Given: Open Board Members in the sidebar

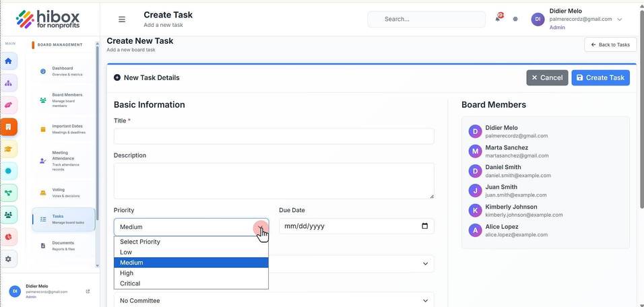Looking at the screenshot, I should tap(63, 100).
